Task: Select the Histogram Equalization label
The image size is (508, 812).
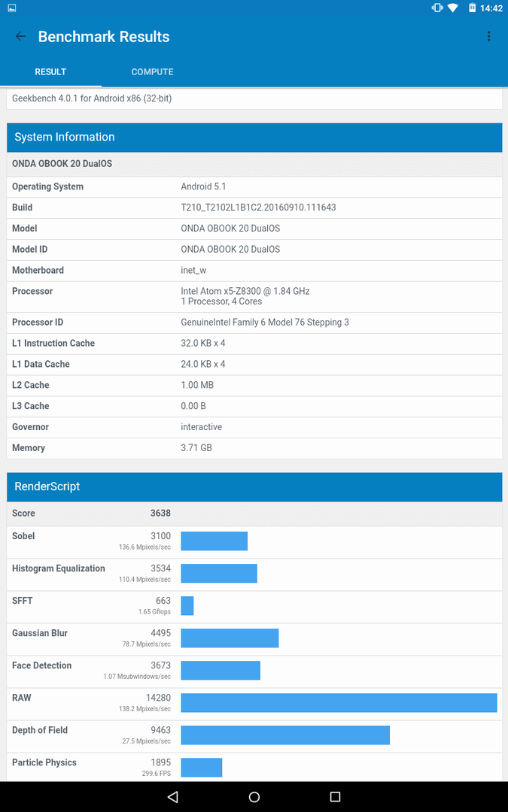Action: pos(59,568)
